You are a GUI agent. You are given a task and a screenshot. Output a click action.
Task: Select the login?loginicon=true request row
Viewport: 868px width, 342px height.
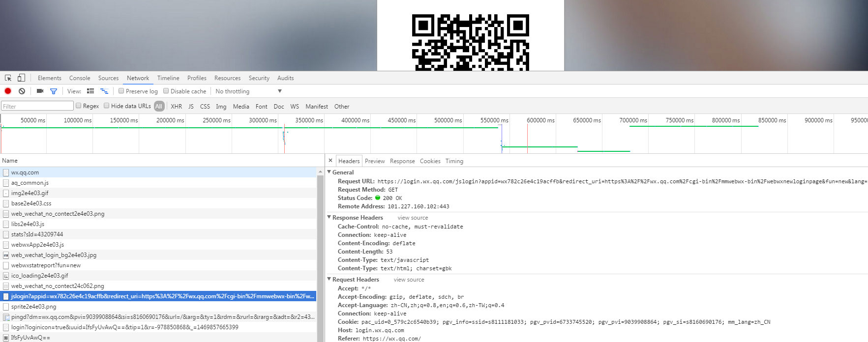pos(158,327)
